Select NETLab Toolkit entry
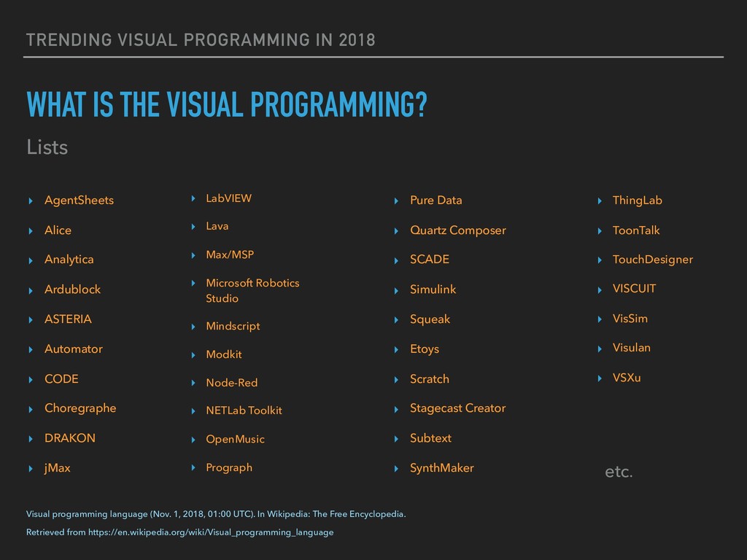Screen dimensions: 747x560 point(244,411)
